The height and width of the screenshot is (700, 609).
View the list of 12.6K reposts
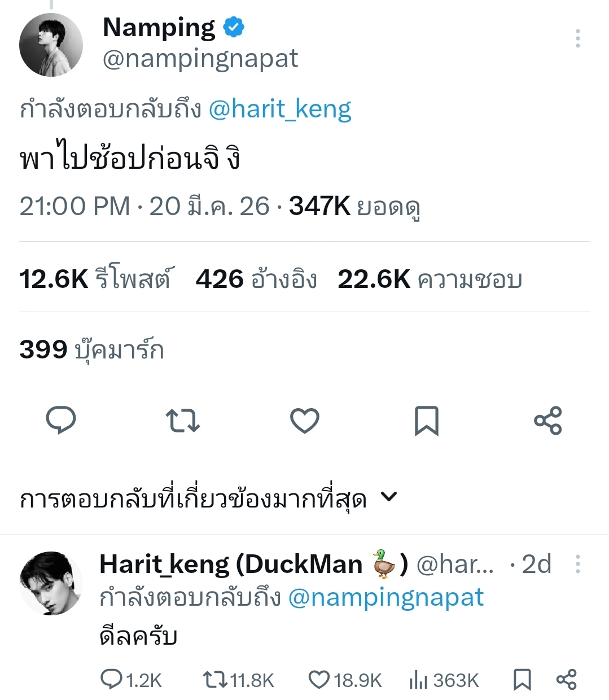(x=95, y=279)
